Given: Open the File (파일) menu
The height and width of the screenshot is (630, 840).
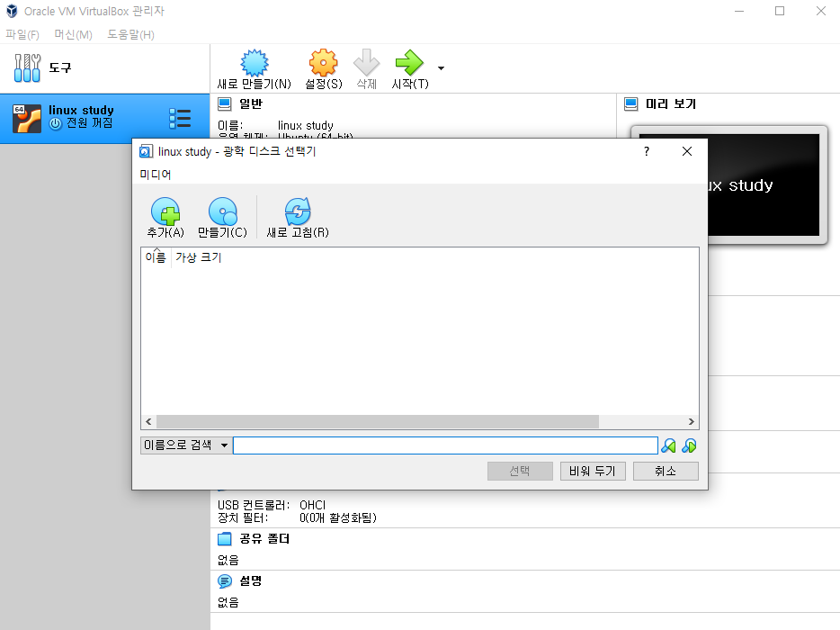Looking at the screenshot, I should [x=22, y=35].
